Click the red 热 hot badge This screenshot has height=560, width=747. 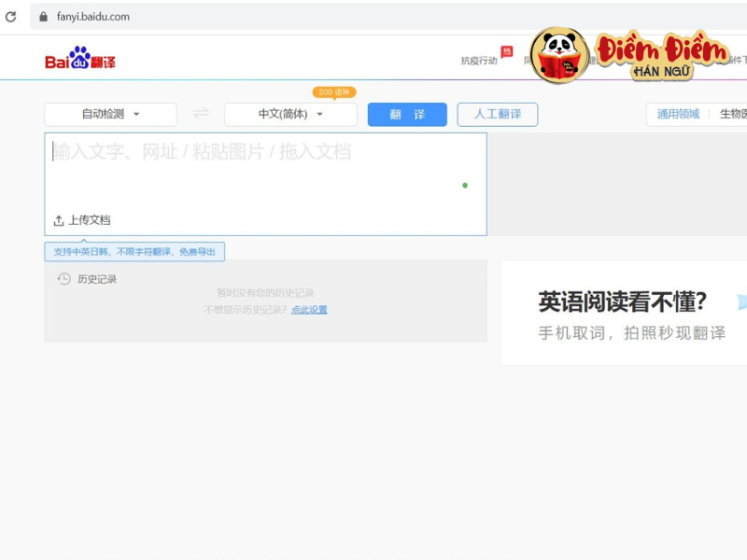coord(507,51)
